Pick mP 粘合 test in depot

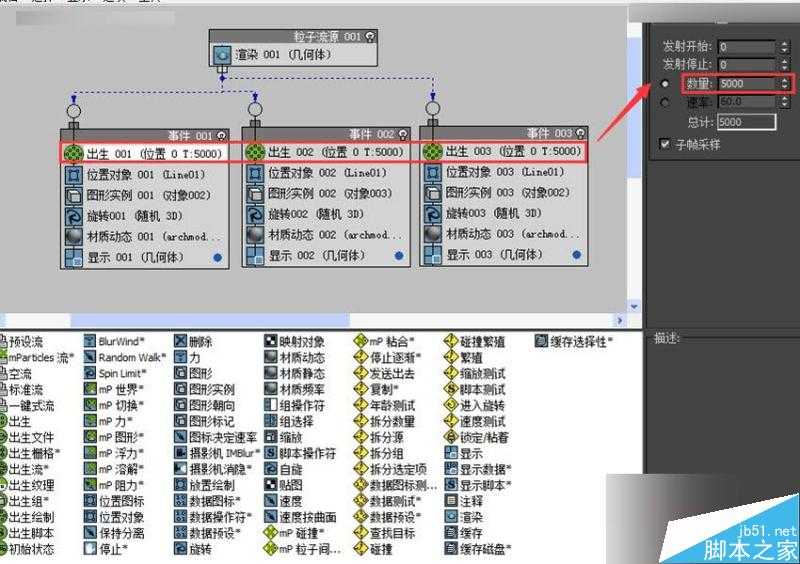point(385,341)
